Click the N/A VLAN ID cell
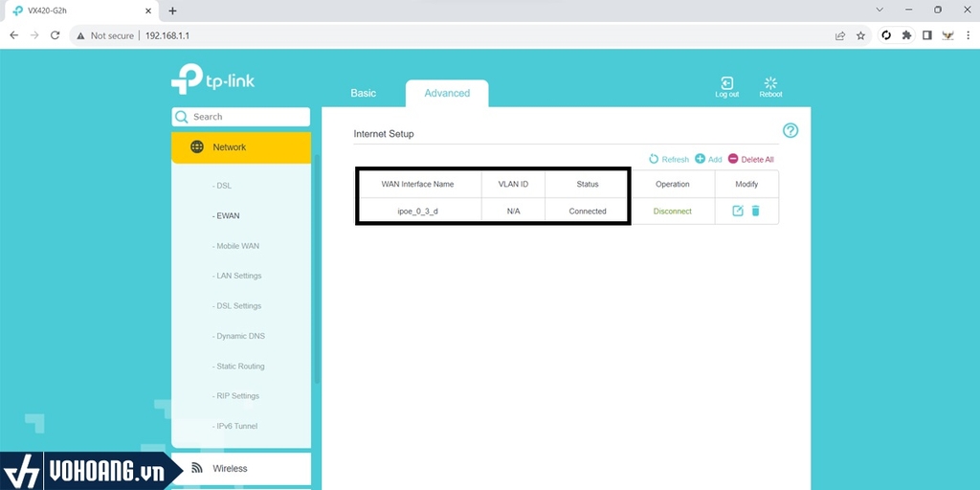 (x=513, y=212)
